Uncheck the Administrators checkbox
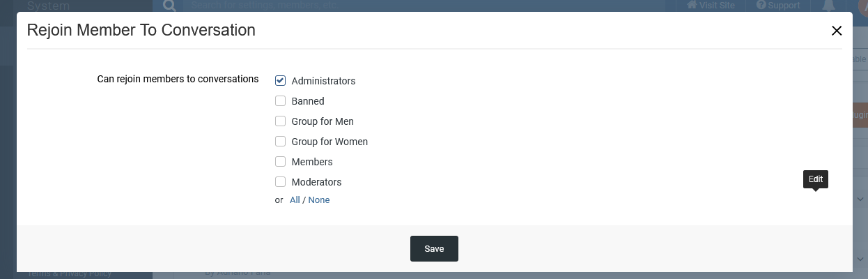 281,81
